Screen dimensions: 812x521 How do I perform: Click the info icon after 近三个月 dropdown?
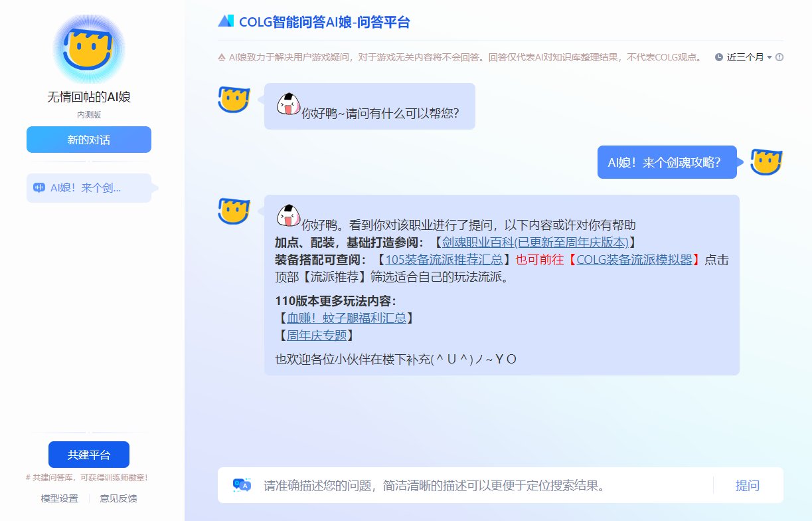pyautogui.click(x=779, y=57)
